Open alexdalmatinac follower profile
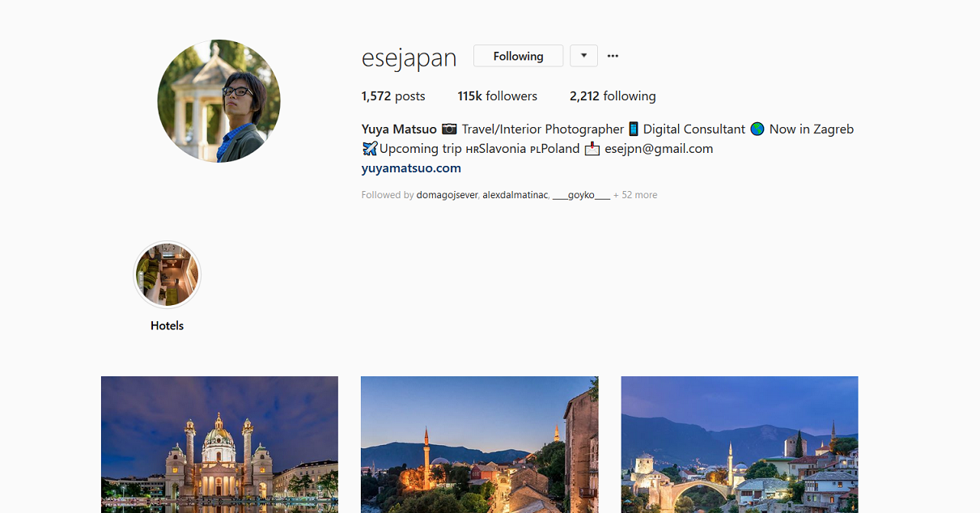Image resolution: width=980 pixels, height=513 pixels. pyautogui.click(x=515, y=195)
